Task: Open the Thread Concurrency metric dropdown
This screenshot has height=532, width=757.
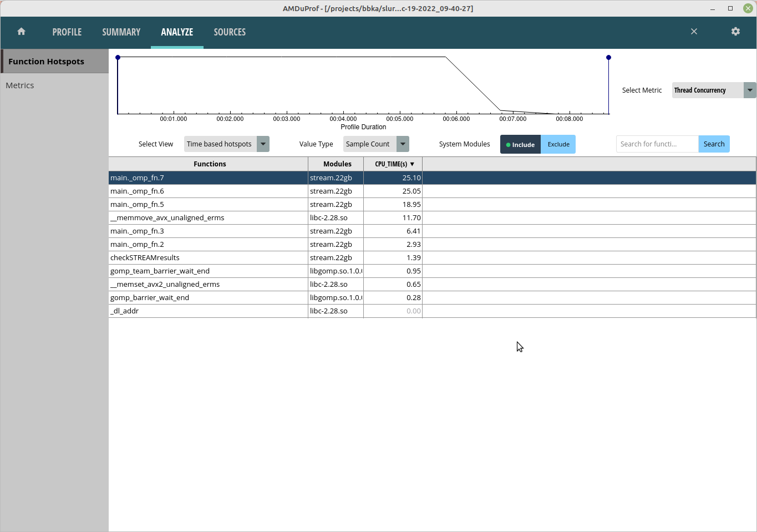Action: (x=750, y=90)
